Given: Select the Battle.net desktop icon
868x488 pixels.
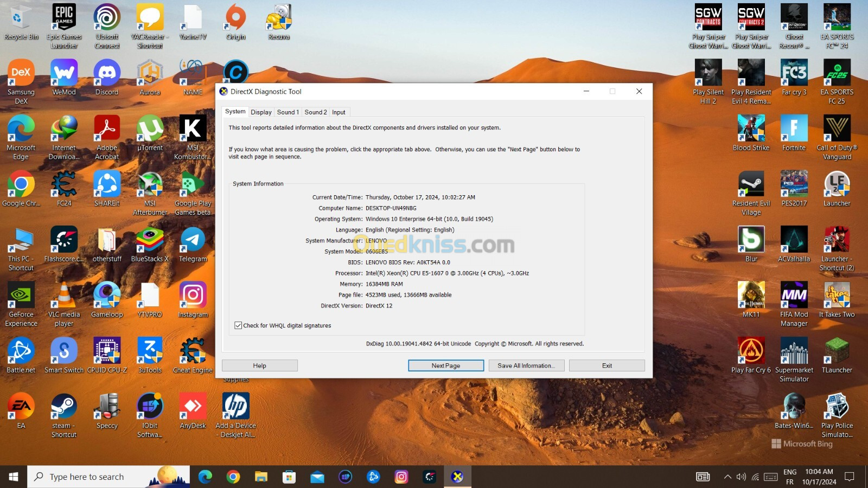Looking at the screenshot, I should [x=21, y=355].
